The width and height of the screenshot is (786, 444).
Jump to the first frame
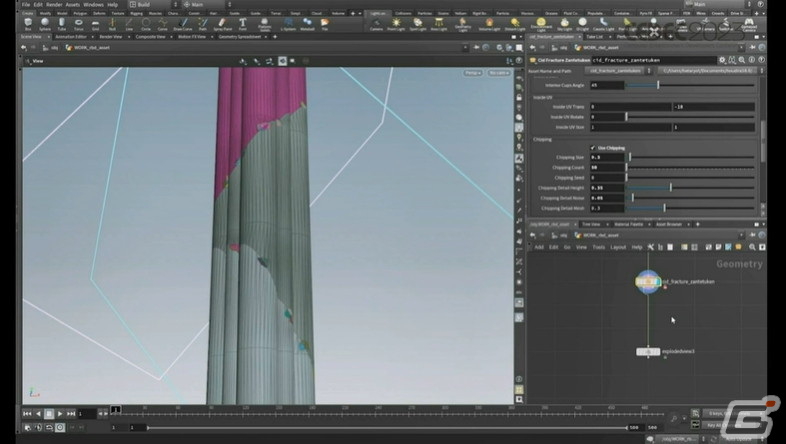coord(27,413)
